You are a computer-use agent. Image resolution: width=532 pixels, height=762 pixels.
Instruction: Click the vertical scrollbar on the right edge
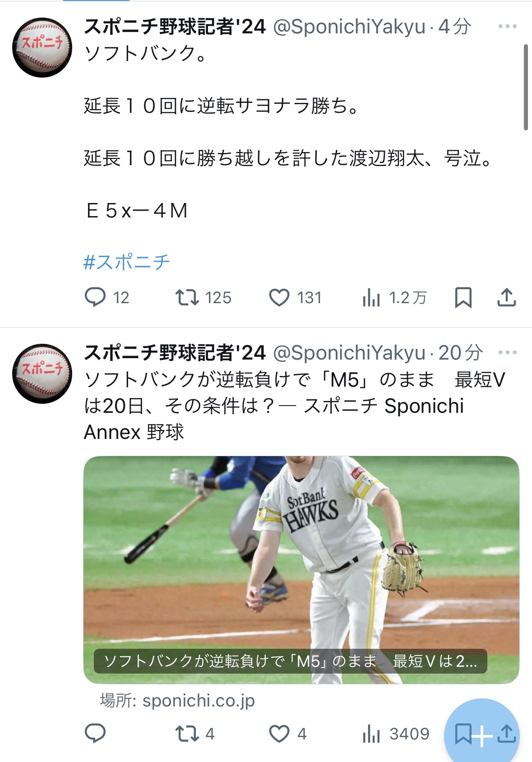526,88
